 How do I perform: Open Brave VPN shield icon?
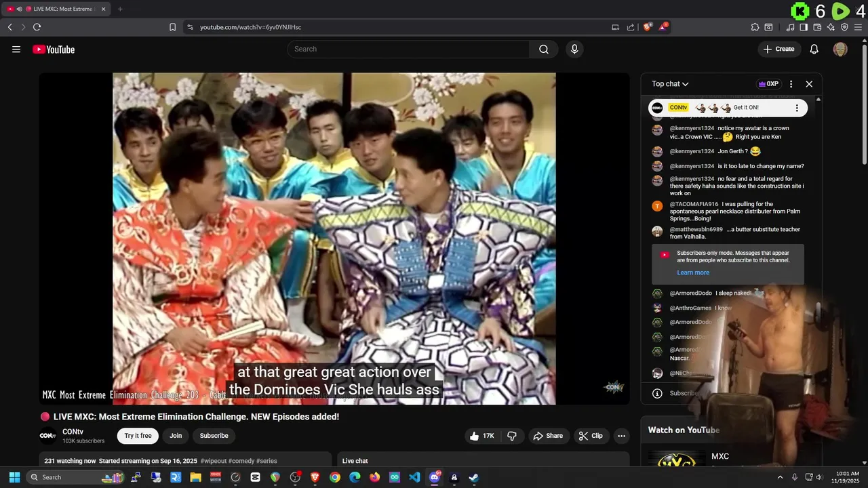(844, 27)
